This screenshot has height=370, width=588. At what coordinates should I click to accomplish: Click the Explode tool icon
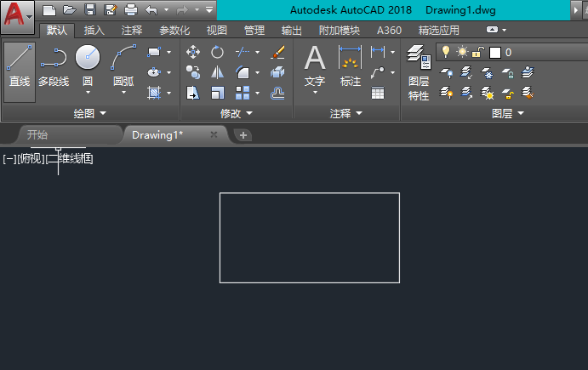point(277,72)
